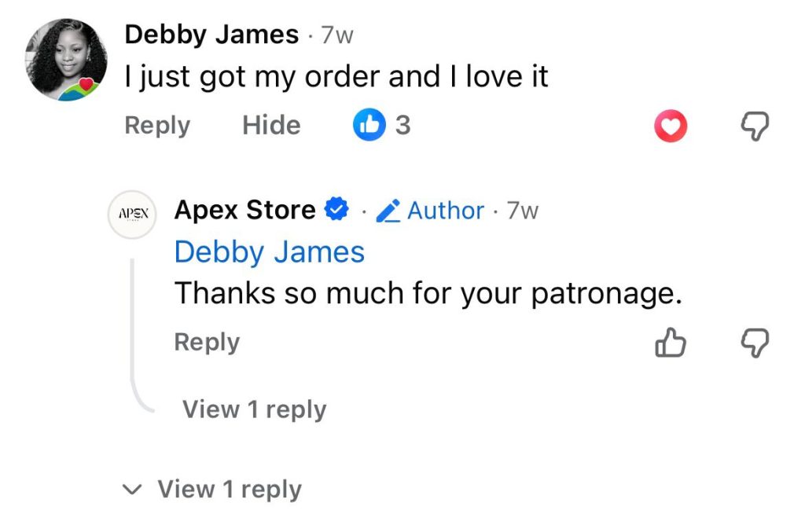Click the 7w timestamp on Apex Store reply

click(523, 211)
